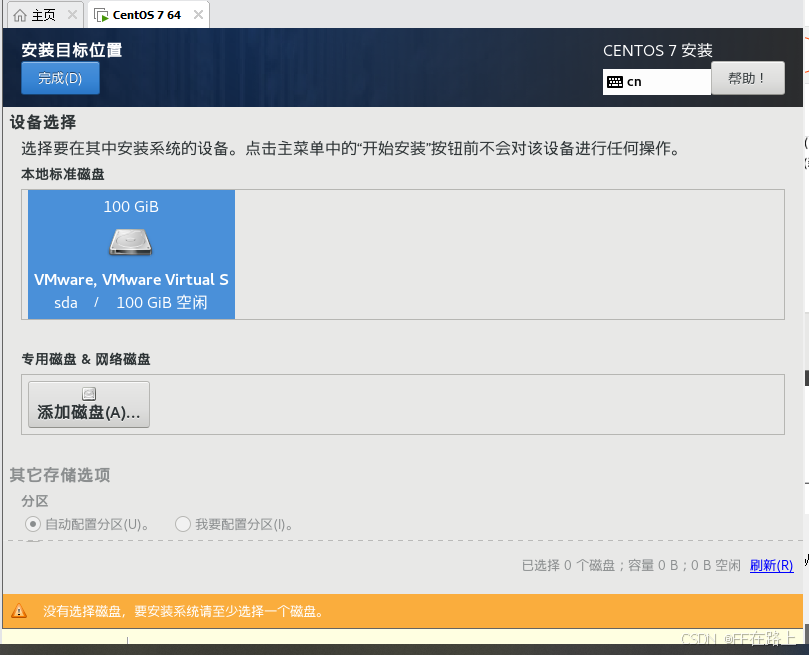The image size is (809, 655).
Task: Click the keyboard icon beside cn
Action: pos(614,82)
